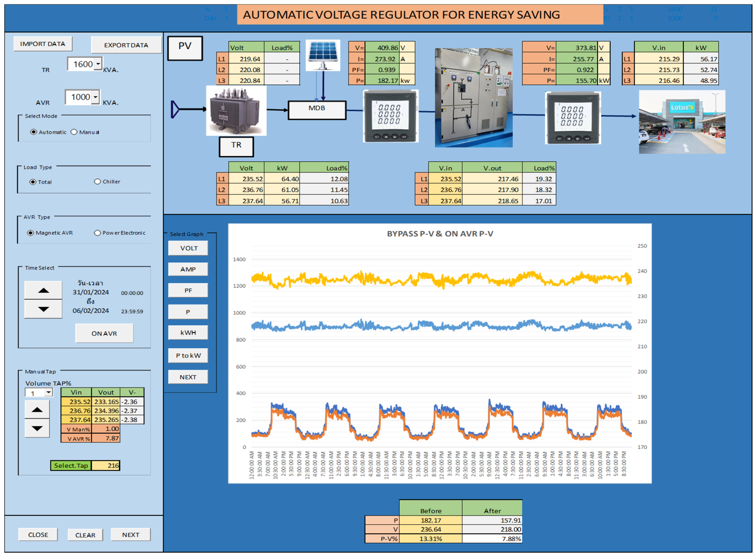Select the Manual mode radio button

(74, 132)
